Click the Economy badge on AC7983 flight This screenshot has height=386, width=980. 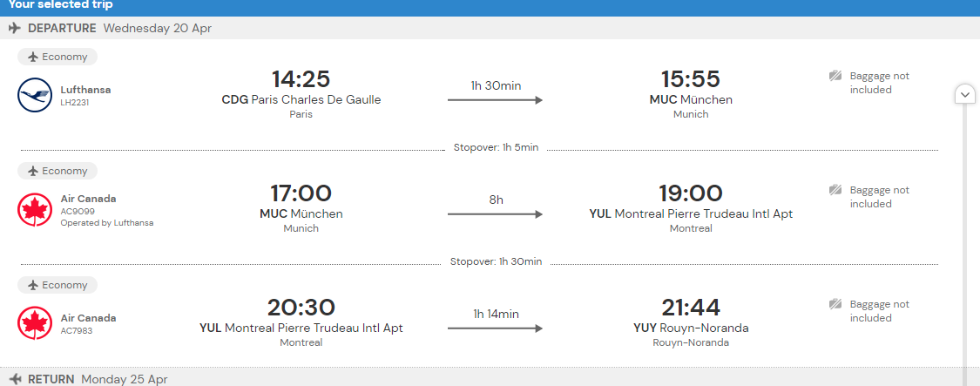pyautogui.click(x=57, y=285)
